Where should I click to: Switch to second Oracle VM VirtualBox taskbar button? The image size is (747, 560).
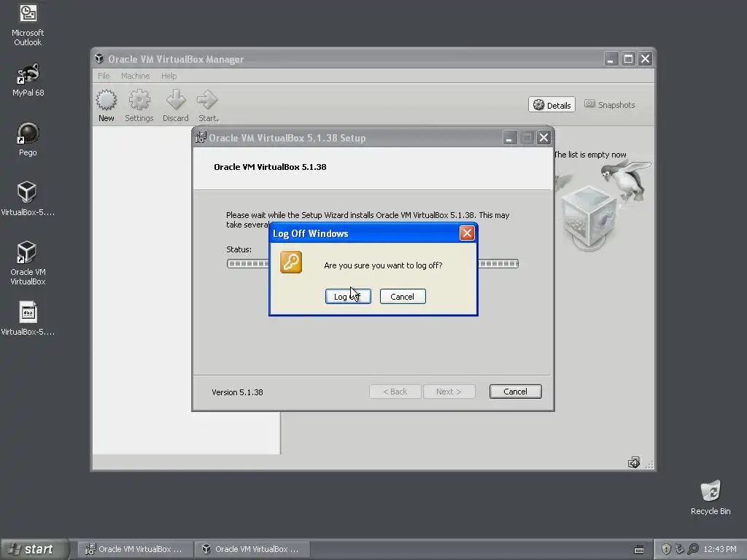tap(252, 549)
